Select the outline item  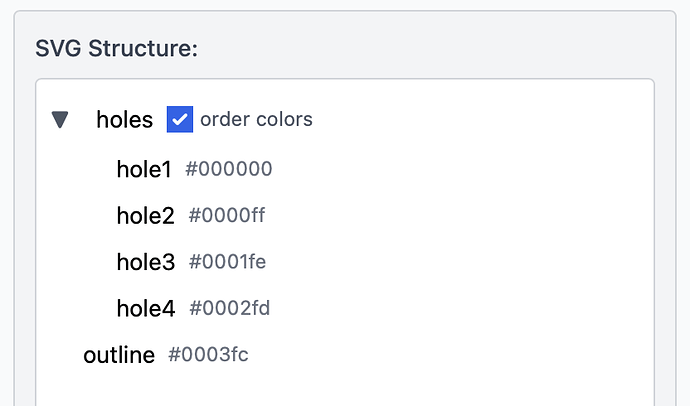tap(119, 355)
